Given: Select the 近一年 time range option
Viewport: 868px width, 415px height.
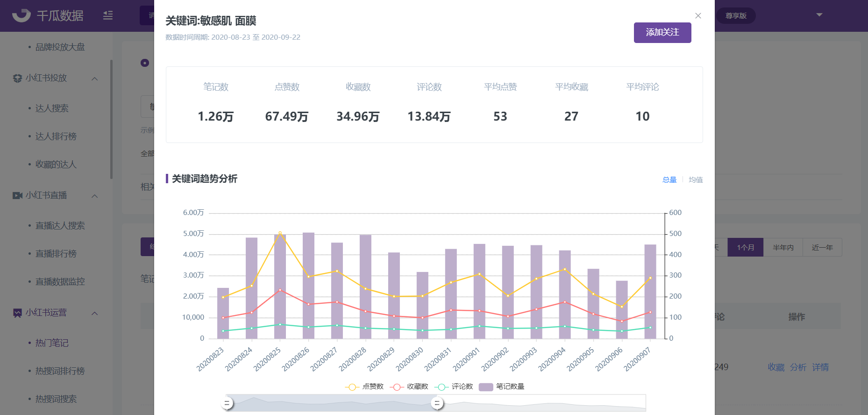Looking at the screenshot, I should [822, 247].
